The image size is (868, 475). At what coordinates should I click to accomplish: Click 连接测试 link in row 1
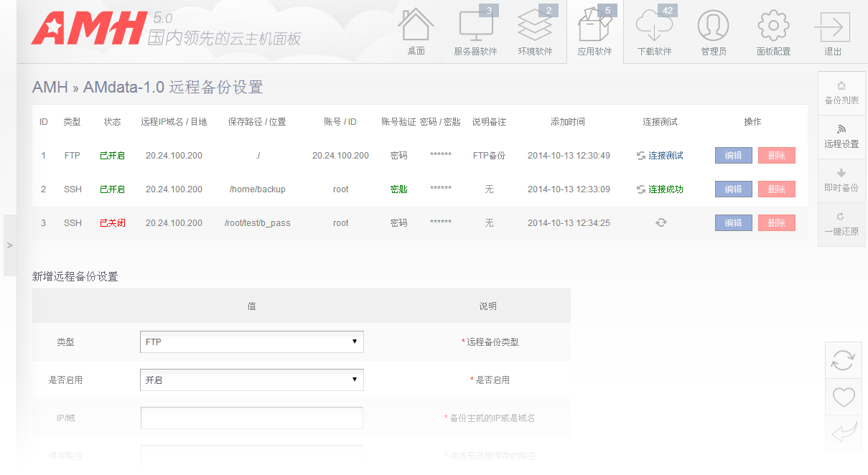[x=665, y=156]
